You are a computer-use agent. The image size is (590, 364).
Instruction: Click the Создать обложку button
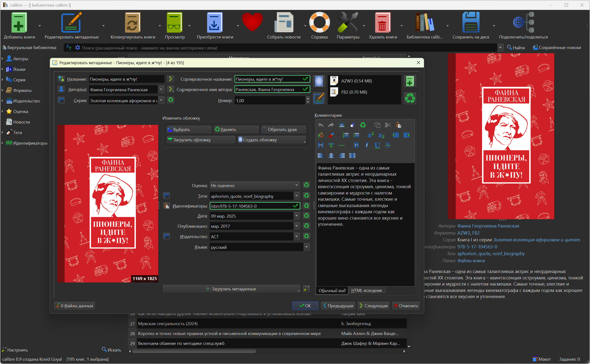(272, 140)
